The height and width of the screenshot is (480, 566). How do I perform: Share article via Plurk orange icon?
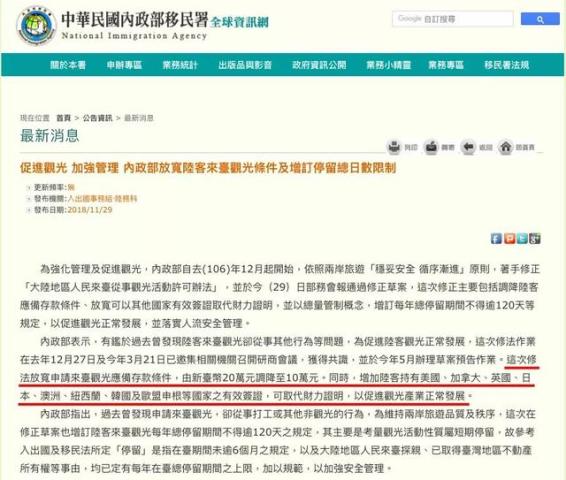coord(510,238)
